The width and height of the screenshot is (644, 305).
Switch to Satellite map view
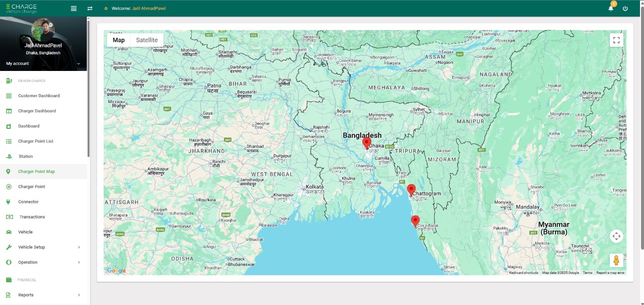147,40
